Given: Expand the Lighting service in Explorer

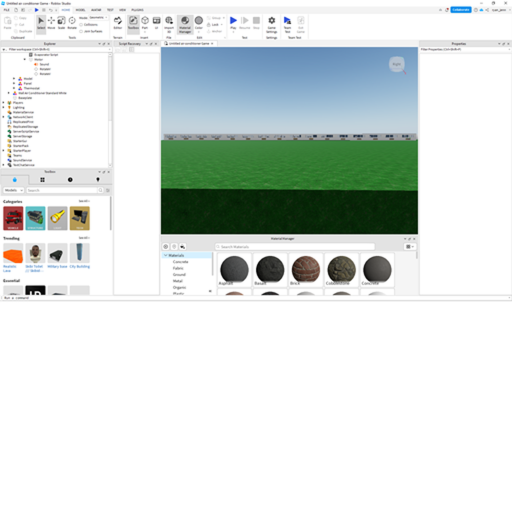Looking at the screenshot, I should (4, 108).
